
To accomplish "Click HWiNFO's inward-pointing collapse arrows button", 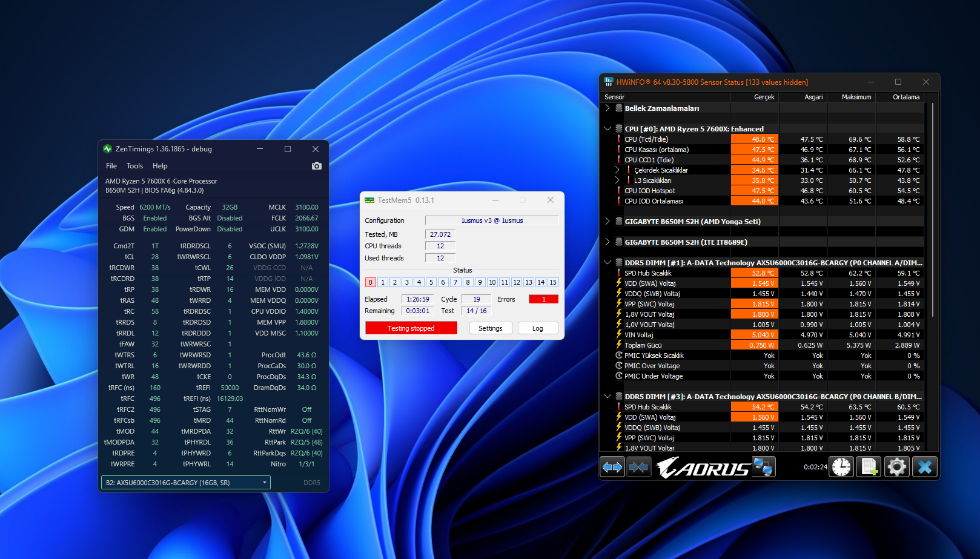I will (x=638, y=467).
